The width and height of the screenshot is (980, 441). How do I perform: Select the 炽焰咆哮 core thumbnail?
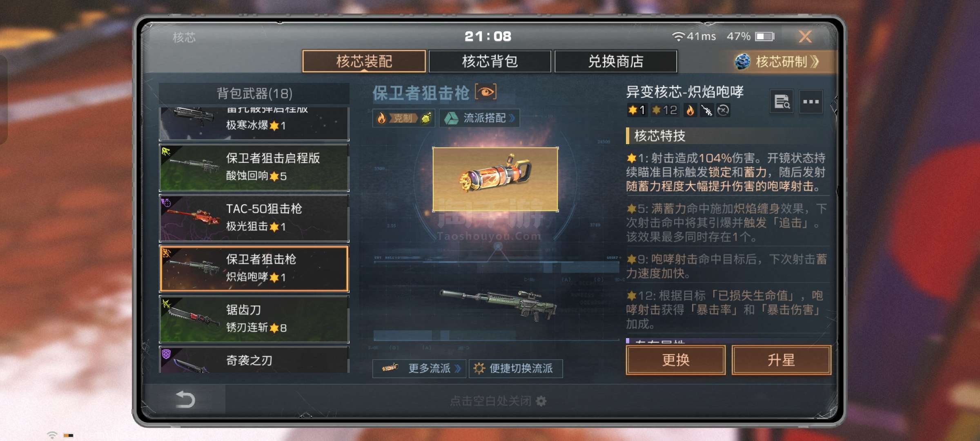[x=495, y=179]
